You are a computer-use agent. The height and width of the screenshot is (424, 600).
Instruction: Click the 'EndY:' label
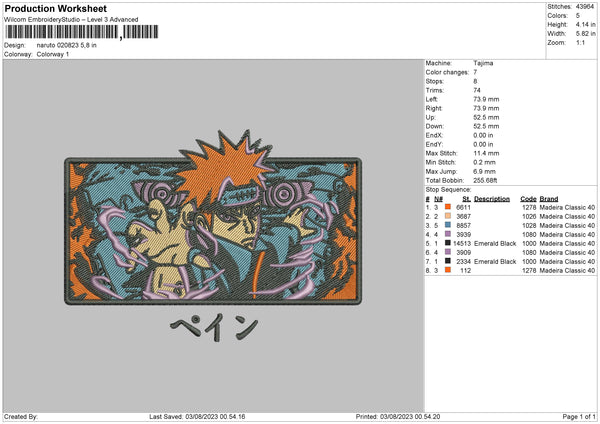(434, 144)
